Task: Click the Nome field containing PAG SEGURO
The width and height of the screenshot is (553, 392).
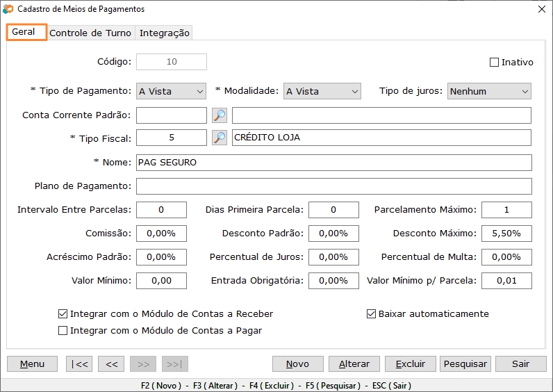Action: tap(333, 163)
